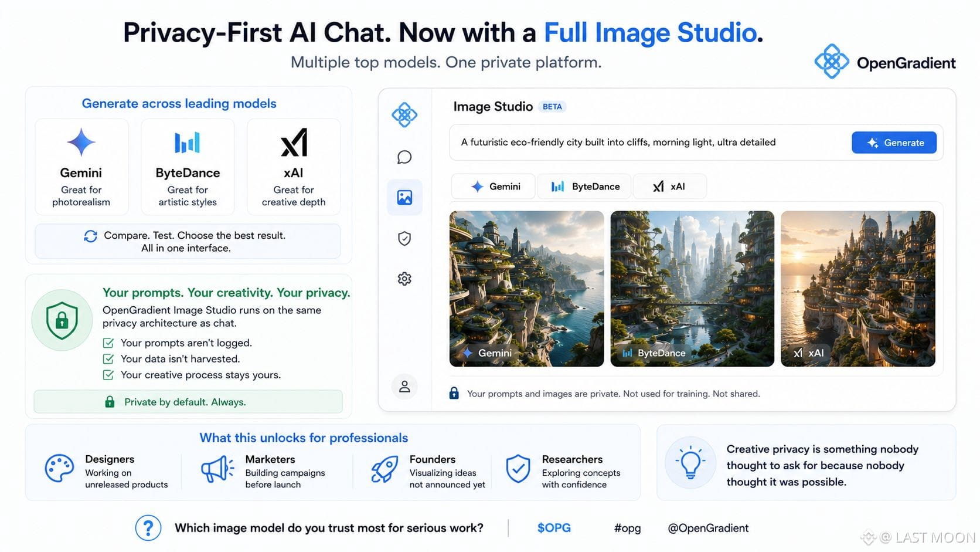The image size is (980, 552).
Task: Click the ByteDance "Great for artistic styles" card text
Action: (188, 196)
